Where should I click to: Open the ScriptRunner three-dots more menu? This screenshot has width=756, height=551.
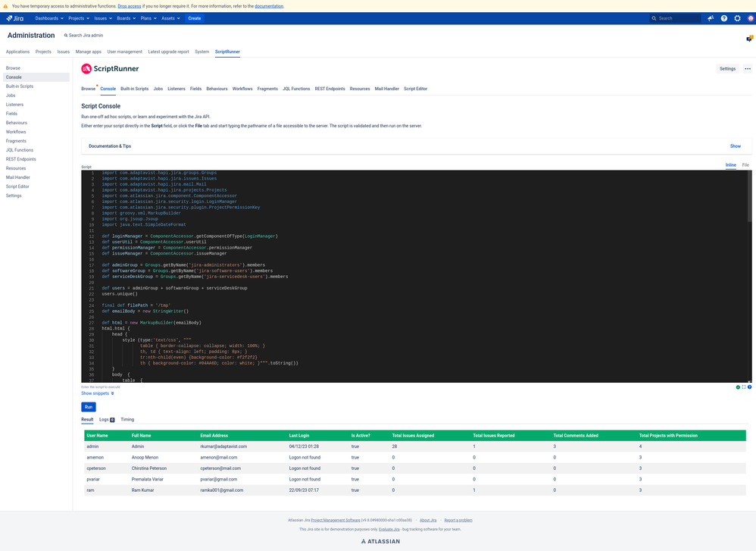748,68
